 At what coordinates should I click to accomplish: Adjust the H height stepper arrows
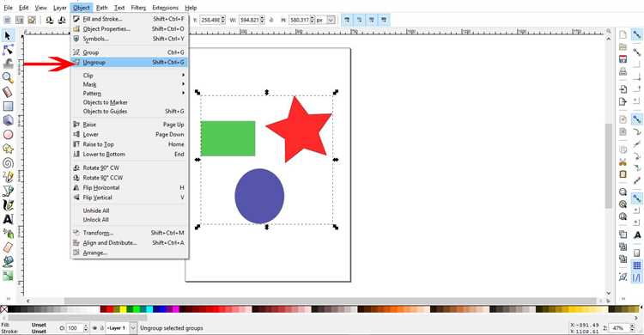coord(313,20)
